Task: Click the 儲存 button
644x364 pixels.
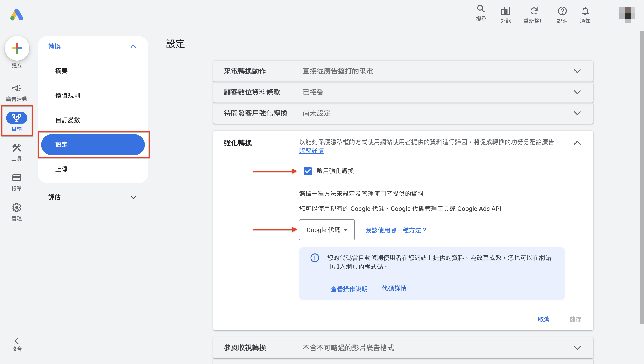Action: [575, 319]
